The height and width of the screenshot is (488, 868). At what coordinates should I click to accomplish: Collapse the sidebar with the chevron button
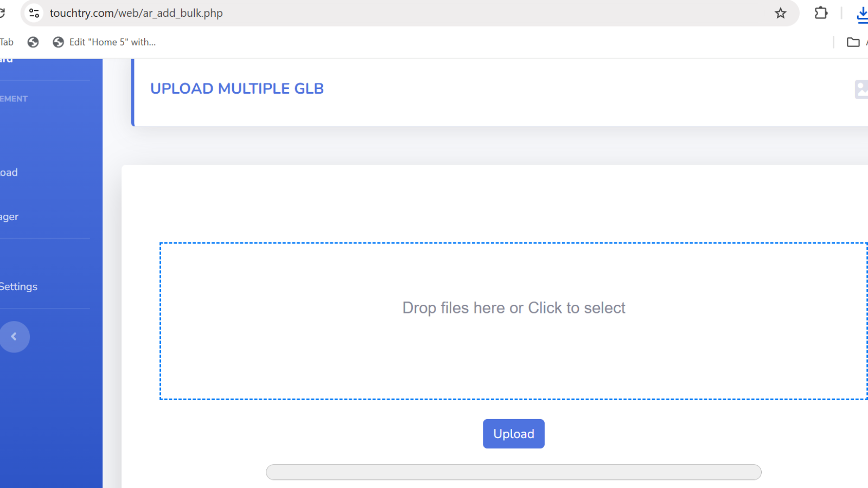pyautogui.click(x=15, y=337)
